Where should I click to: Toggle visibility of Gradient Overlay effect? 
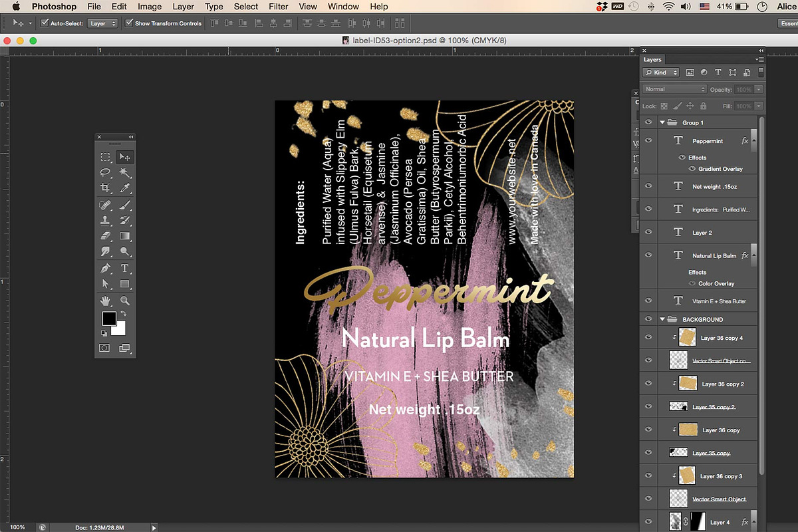coord(692,169)
